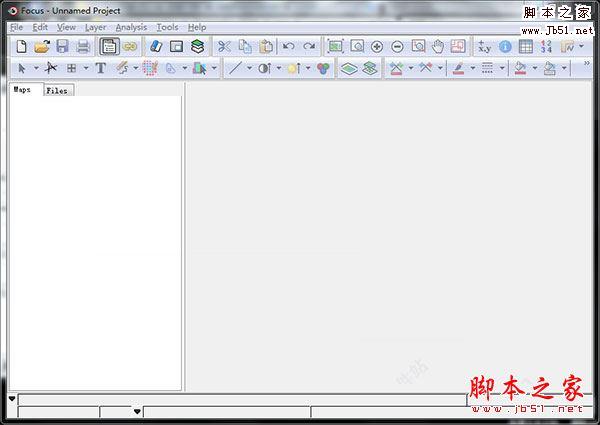
Task: Click the half-circle contrast enhancement icon
Action: 264,68
